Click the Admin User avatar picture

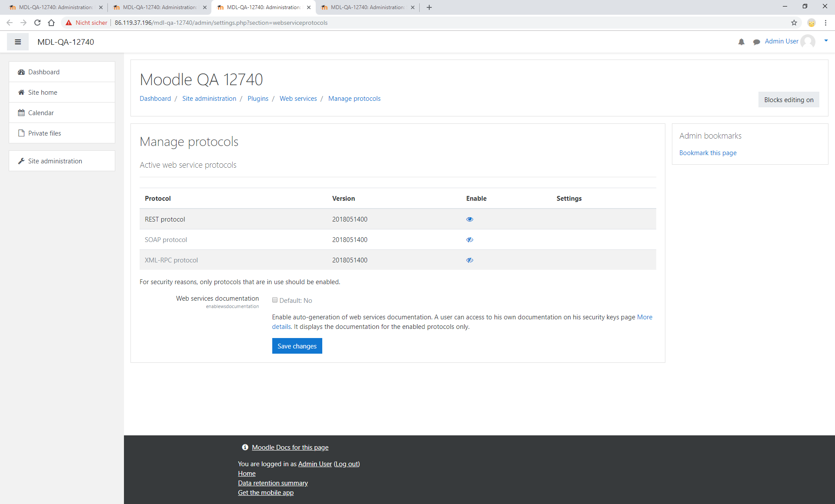click(x=808, y=42)
